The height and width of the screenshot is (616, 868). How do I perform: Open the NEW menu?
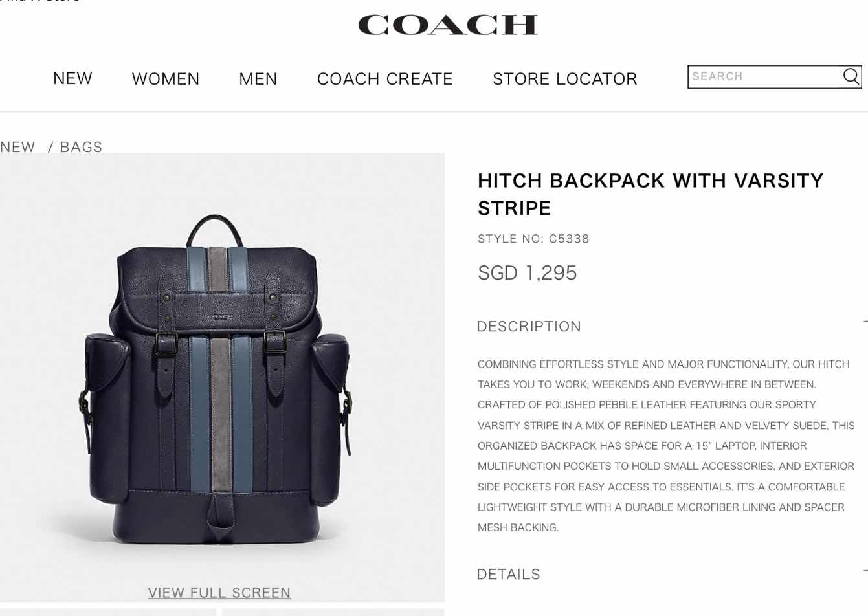(x=72, y=78)
